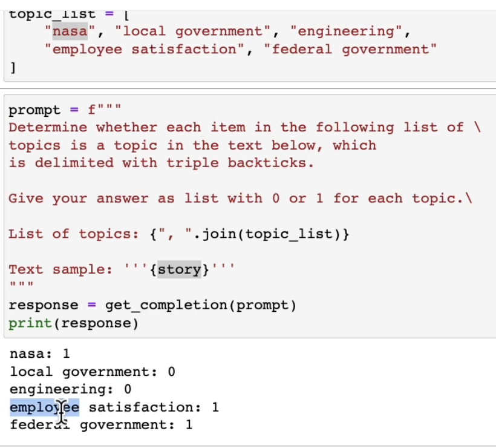Click the "federal government" string in the list
496x448 pixels.
click(350, 49)
